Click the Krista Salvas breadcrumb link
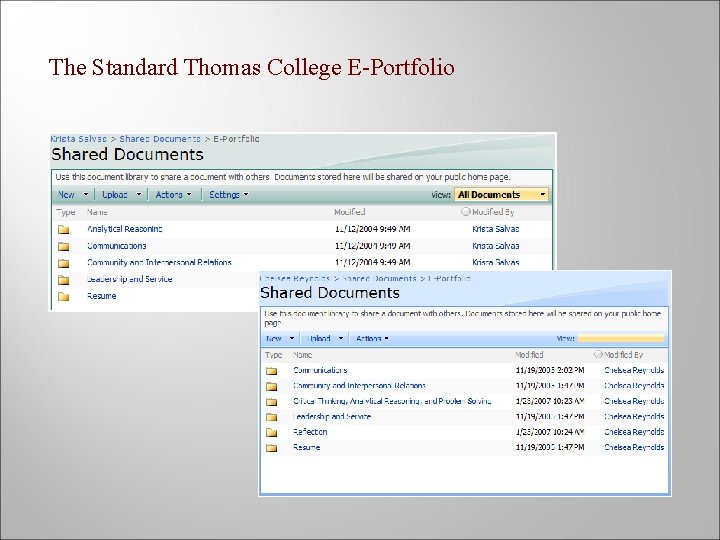This screenshot has width=720, height=540. (78, 139)
